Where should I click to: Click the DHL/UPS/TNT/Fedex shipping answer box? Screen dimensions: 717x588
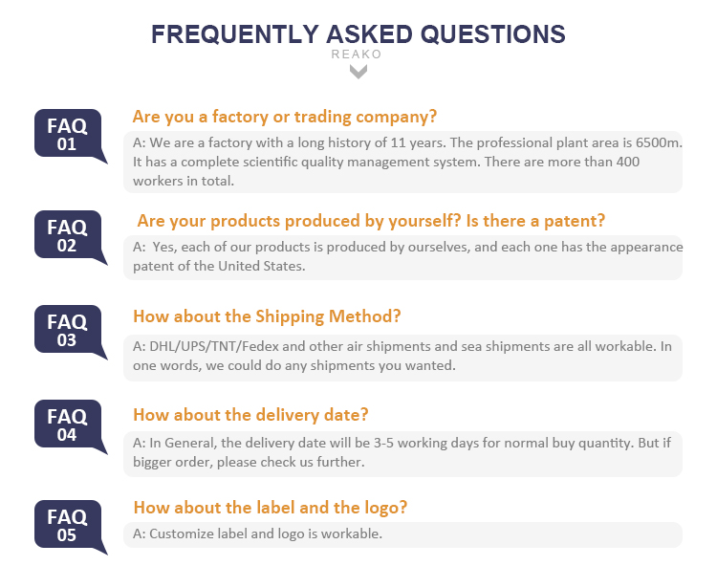coord(402,358)
